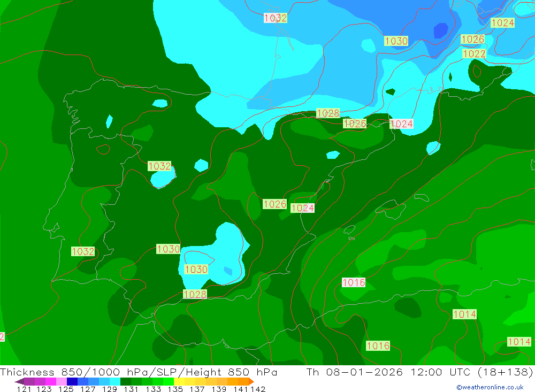Select the magenta swatch above 124
The height and width of the screenshot is (392, 535).
(x=50, y=381)
